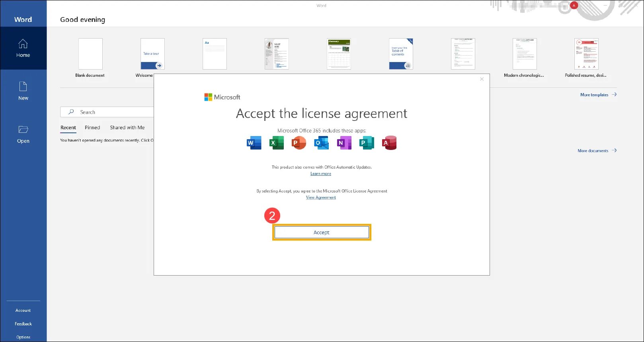Open the Take a tour template
This screenshot has height=342, width=644.
(x=152, y=54)
